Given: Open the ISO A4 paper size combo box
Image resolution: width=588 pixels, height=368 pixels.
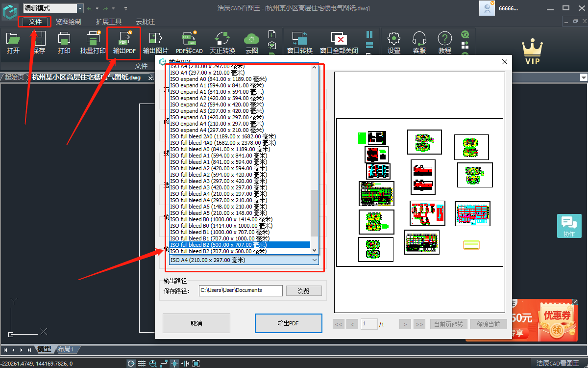Looking at the screenshot, I should coord(244,260).
